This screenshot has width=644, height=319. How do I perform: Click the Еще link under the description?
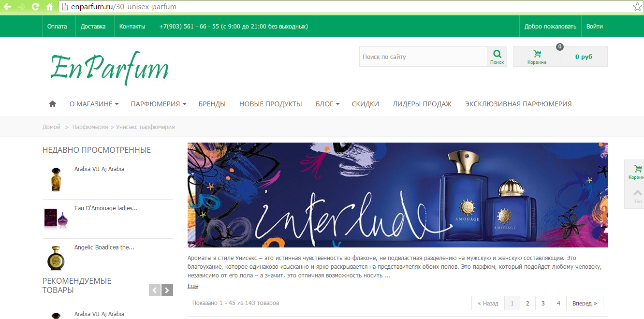pyautogui.click(x=193, y=286)
